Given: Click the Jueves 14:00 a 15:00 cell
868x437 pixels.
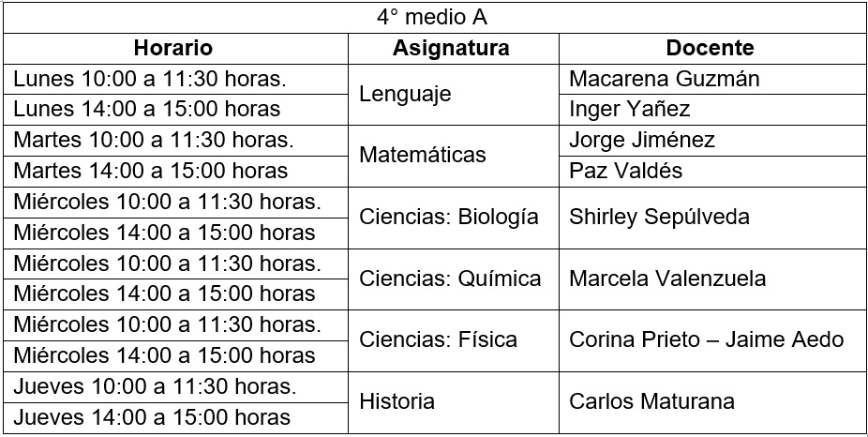Looking at the screenshot, I should point(152,417).
